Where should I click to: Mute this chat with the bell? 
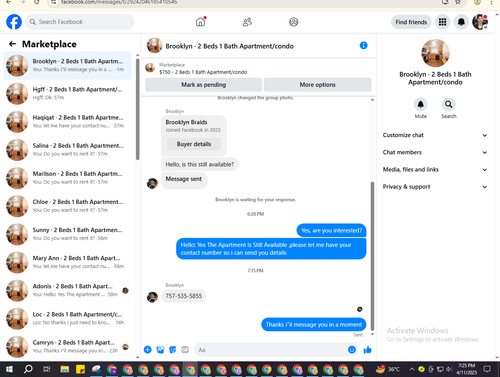[421, 104]
